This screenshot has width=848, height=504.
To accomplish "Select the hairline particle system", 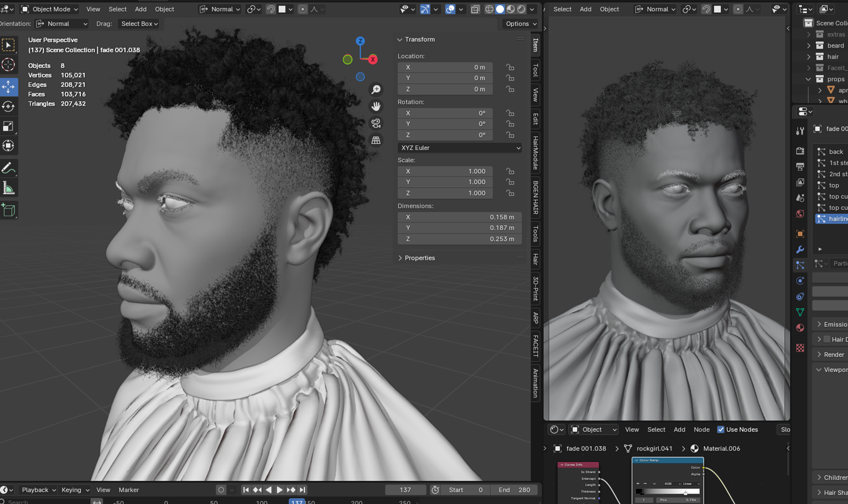I will tap(832, 219).
